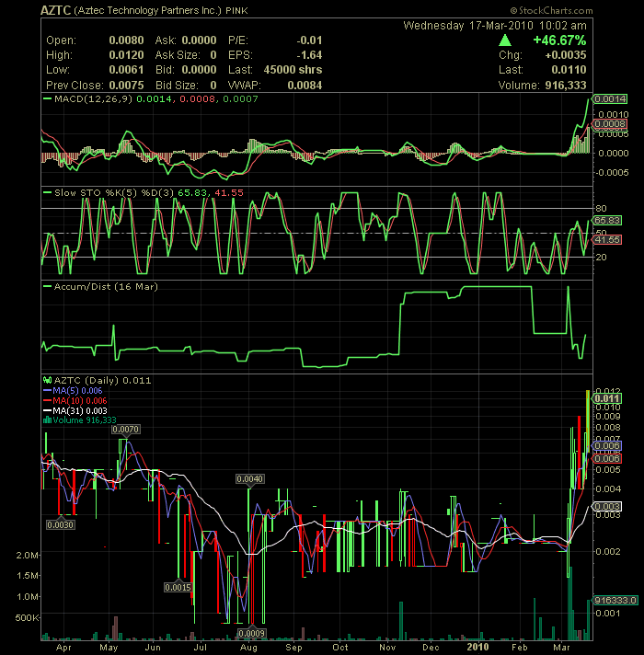Image resolution: width=644 pixels, height=655 pixels.
Task: Click the candlestick icon beside AZTC (Daily)
Action: pyautogui.click(x=47, y=380)
